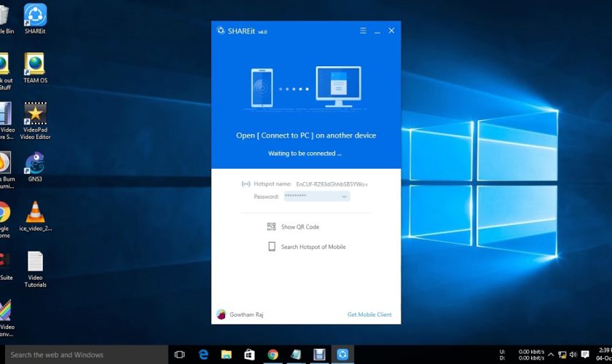Image resolution: width=612 pixels, height=364 pixels.
Task: Click the hotspot signal icon
Action: 246,183
